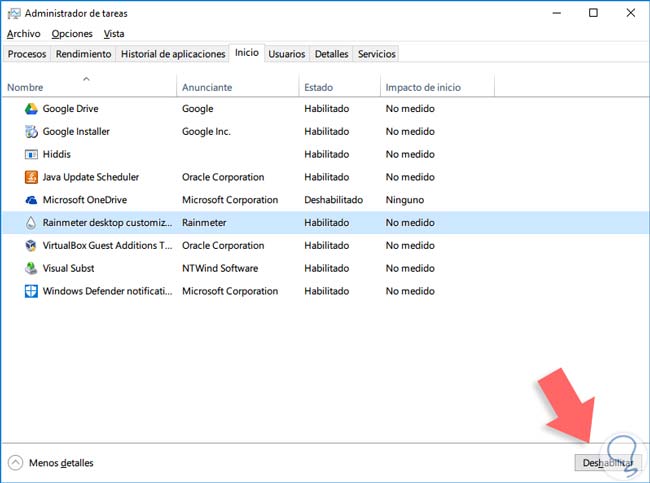Open the Task Manager title bar icon
Viewport: 650px width, 483px height.
14,13
